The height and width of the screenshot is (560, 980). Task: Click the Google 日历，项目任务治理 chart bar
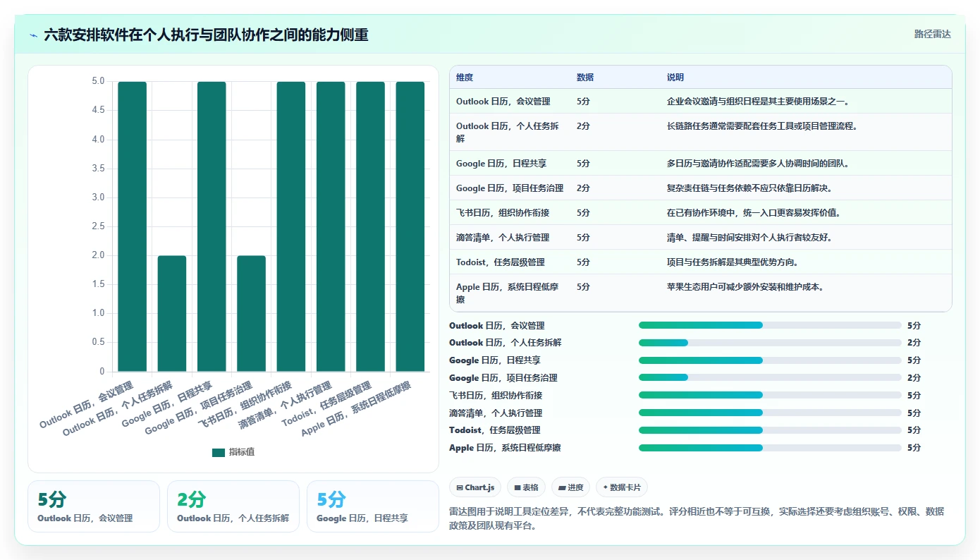(x=251, y=313)
